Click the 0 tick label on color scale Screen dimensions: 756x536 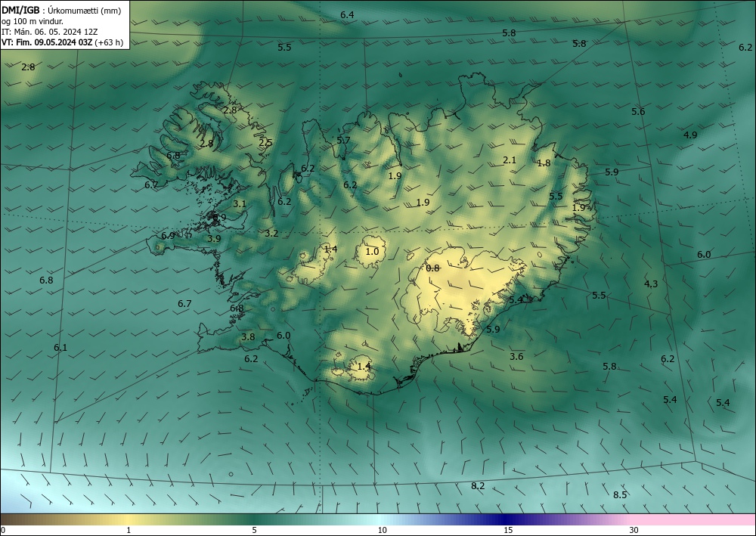pyautogui.click(x=3, y=530)
